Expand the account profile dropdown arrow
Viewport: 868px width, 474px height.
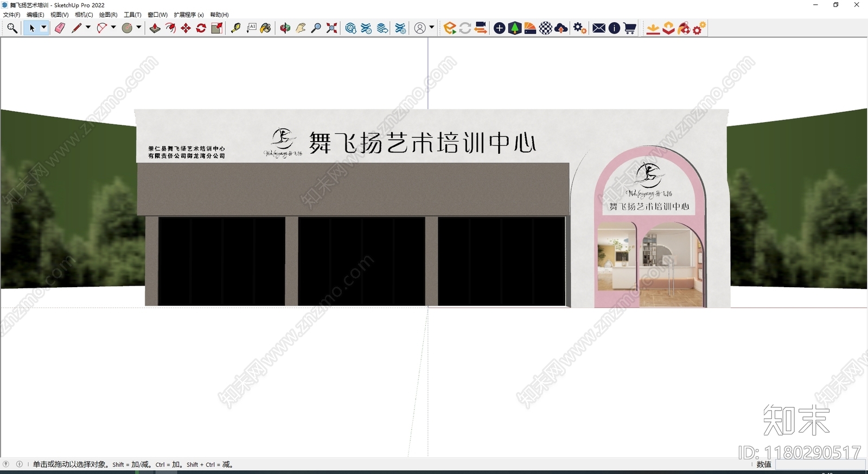coord(432,28)
